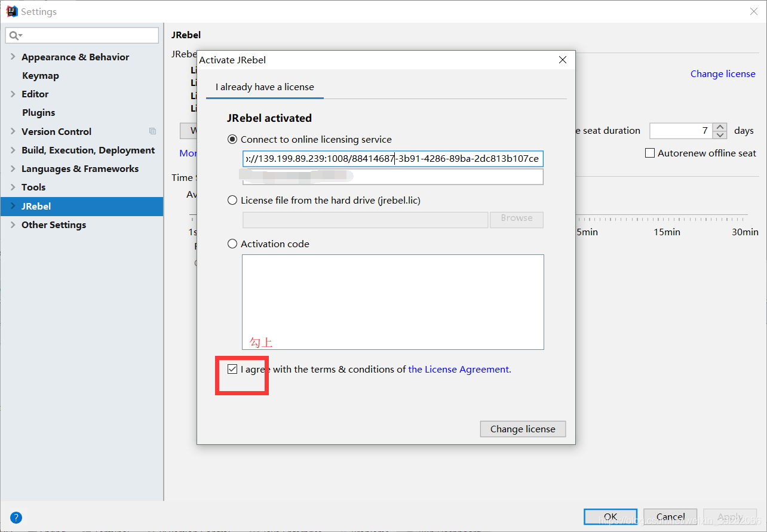767x532 pixels.
Task: Click the settings search box
Action: [x=82, y=36]
